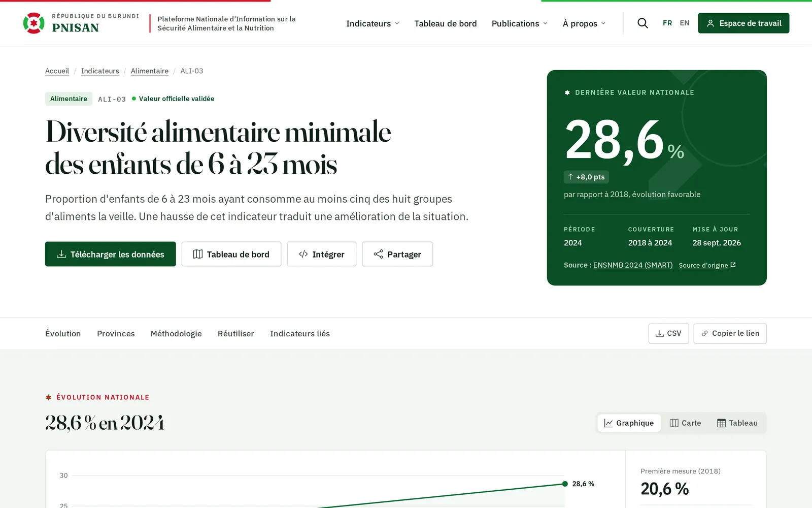Click the external link icon beside Source d'origine

tap(733, 265)
